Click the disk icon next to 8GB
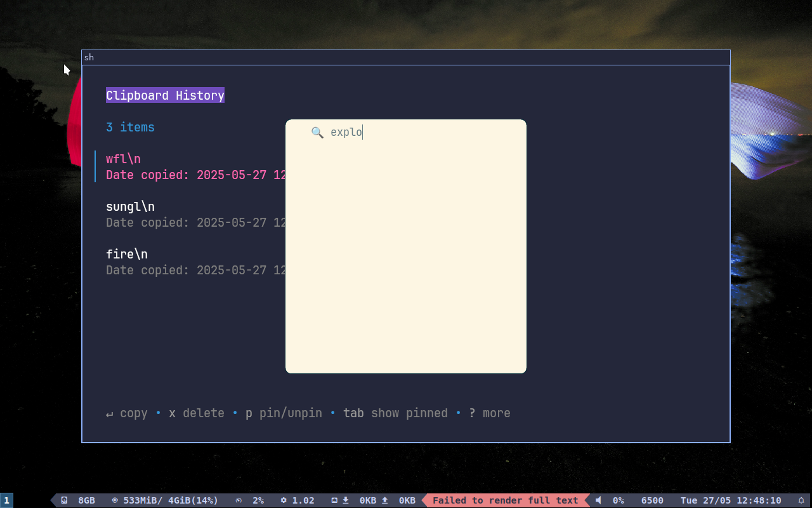Screen dimensions: 812x508 pyautogui.click(x=64, y=500)
